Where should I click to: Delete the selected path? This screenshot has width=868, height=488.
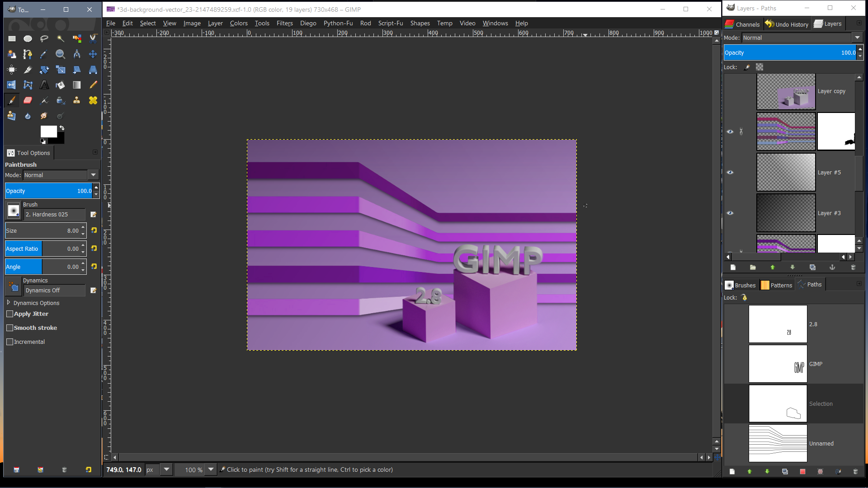click(x=855, y=472)
